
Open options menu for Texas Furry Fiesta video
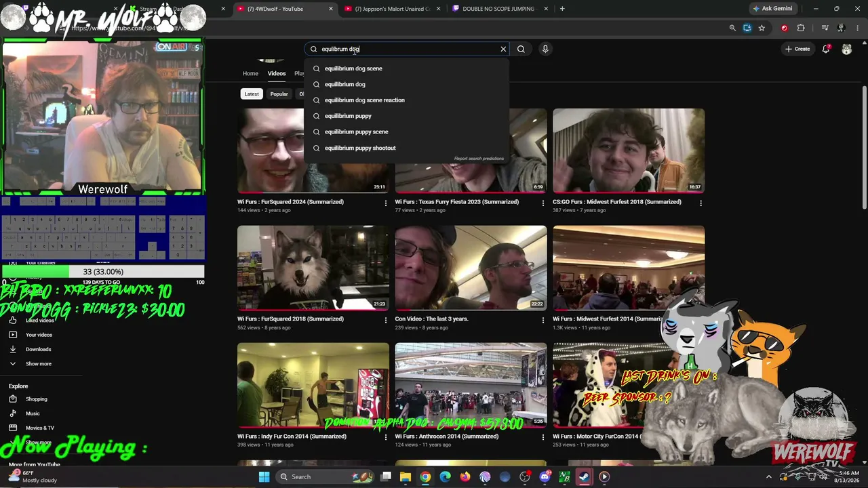(542, 203)
